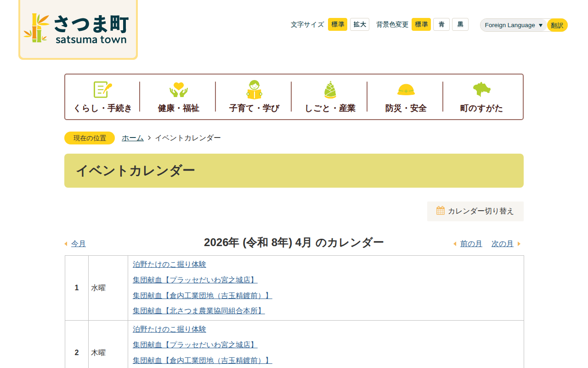The height and width of the screenshot is (368, 588).
Task: Click date cell 1
Action: (77, 288)
